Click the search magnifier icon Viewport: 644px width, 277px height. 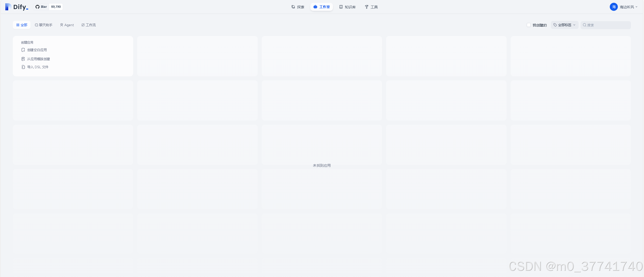[584, 25]
